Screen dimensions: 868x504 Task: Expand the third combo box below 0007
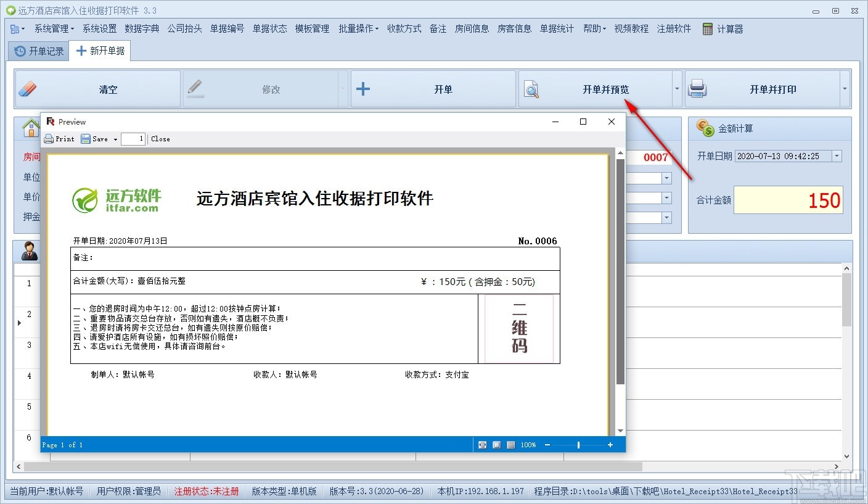[x=666, y=218]
